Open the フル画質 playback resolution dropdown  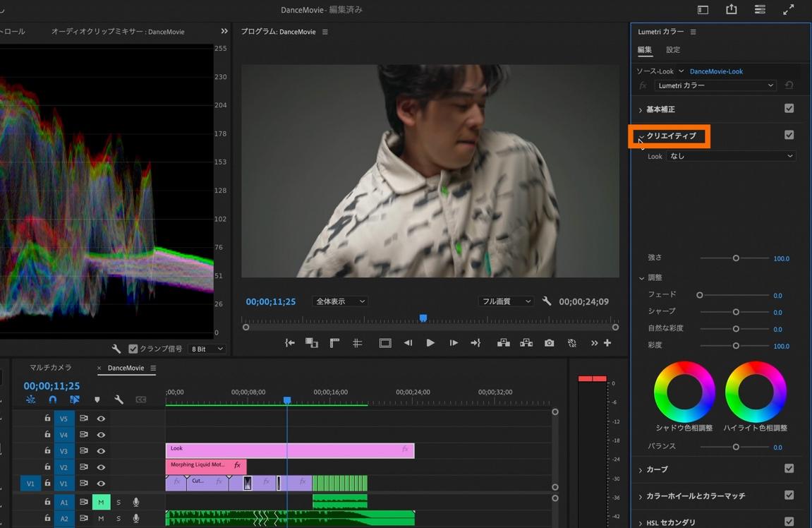tap(506, 301)
